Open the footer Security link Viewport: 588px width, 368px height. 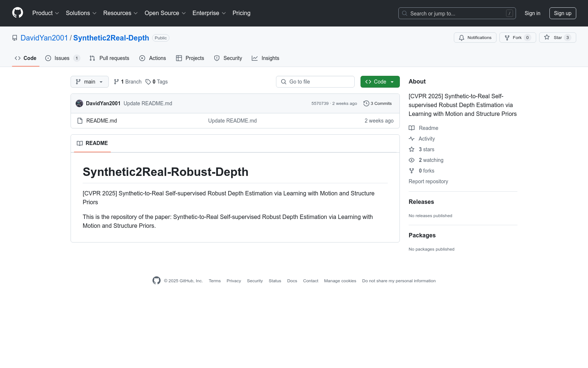(x=255, y=281)
